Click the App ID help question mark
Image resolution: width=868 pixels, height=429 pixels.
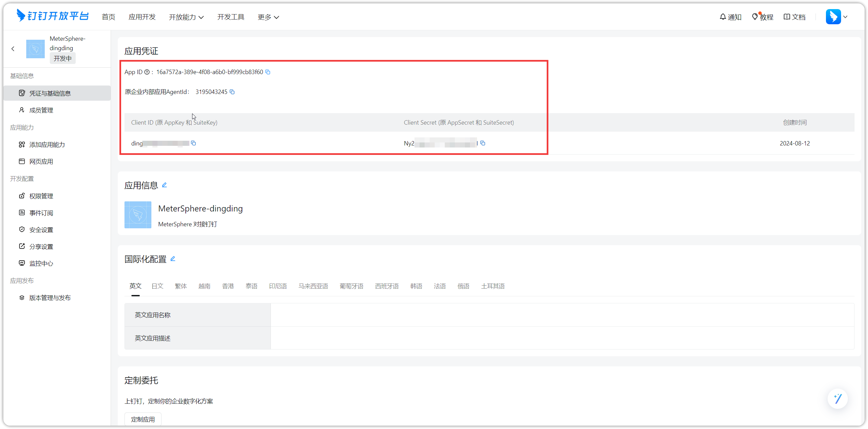(x=147, y=72)
